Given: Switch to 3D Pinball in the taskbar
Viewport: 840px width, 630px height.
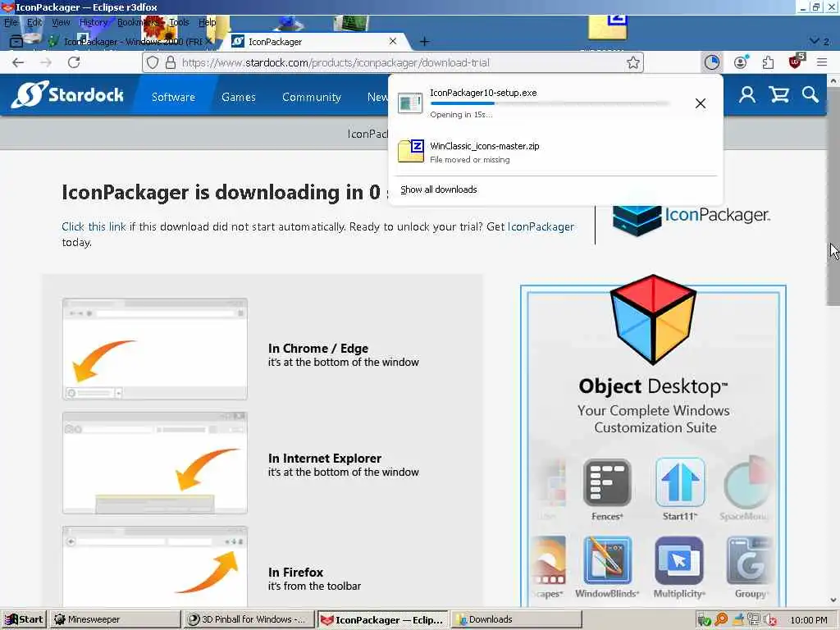Looking at the screenshot, I should pyautogui.click(x=248, y=619).
